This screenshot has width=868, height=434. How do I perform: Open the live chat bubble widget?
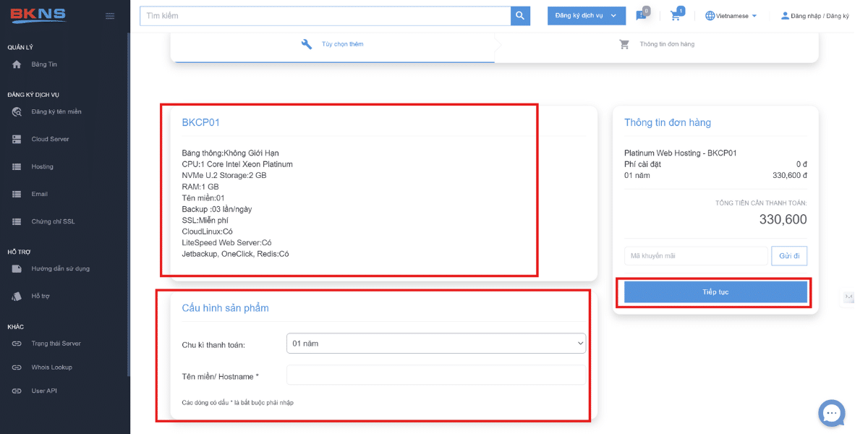(831, 413)
